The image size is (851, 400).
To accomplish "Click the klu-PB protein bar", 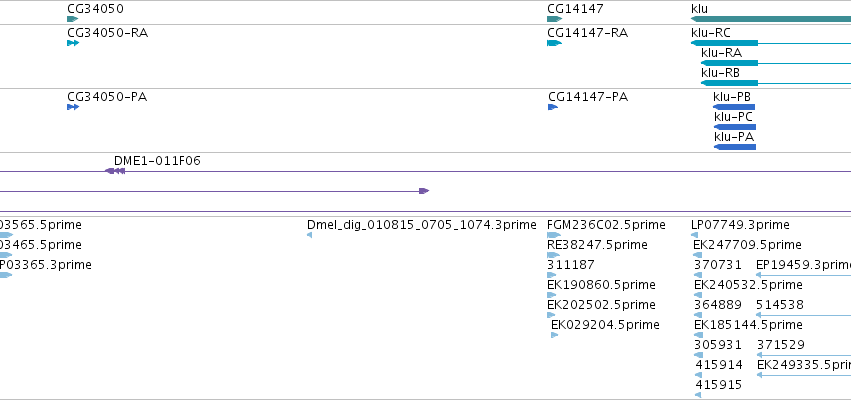I will point(734,107).
